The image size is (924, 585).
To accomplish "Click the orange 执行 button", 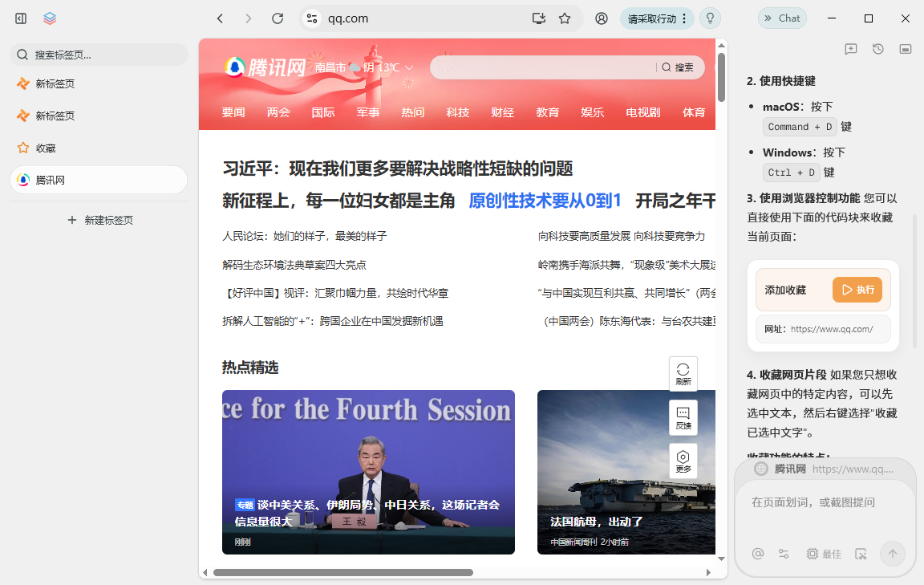I will (x=857, y=290).
